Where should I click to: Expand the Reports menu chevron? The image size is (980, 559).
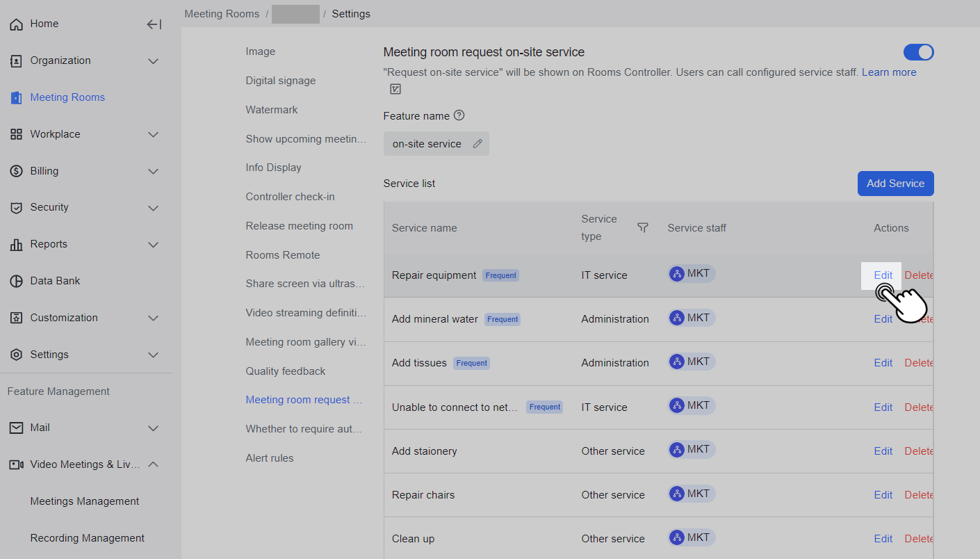pyautogui.click(x=154, y=245)
